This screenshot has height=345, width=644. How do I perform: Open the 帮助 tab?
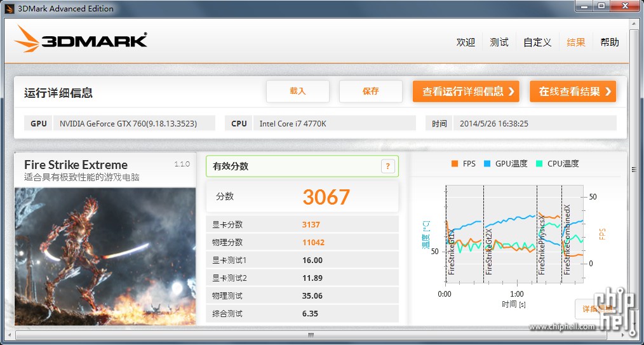[x=610, y=43]
